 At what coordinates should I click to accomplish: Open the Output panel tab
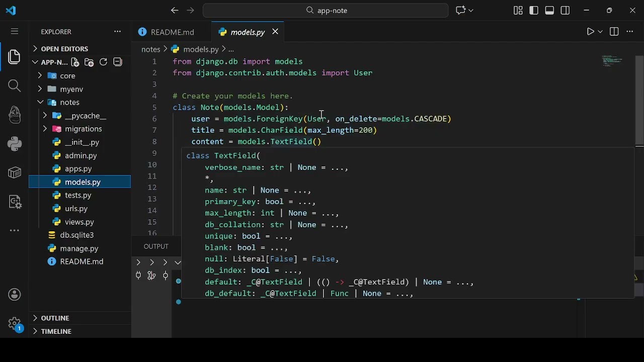[156, 246]
